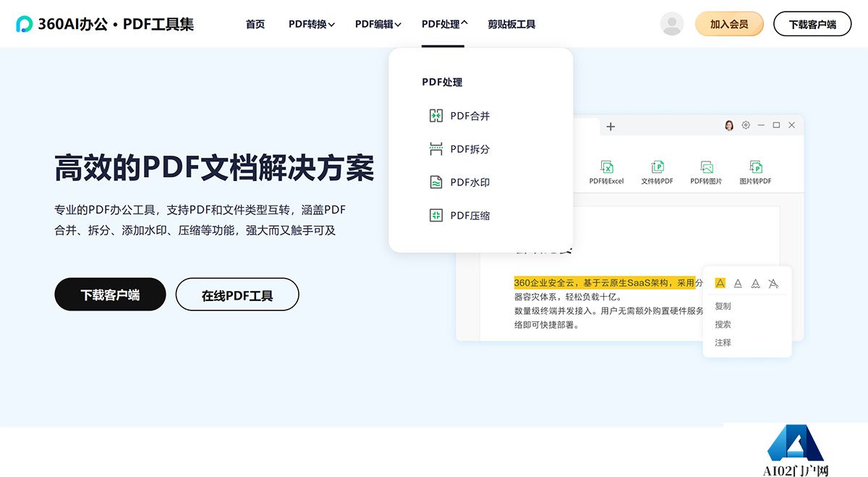Click the PDF水印 watermark icon

coord(436,182)
